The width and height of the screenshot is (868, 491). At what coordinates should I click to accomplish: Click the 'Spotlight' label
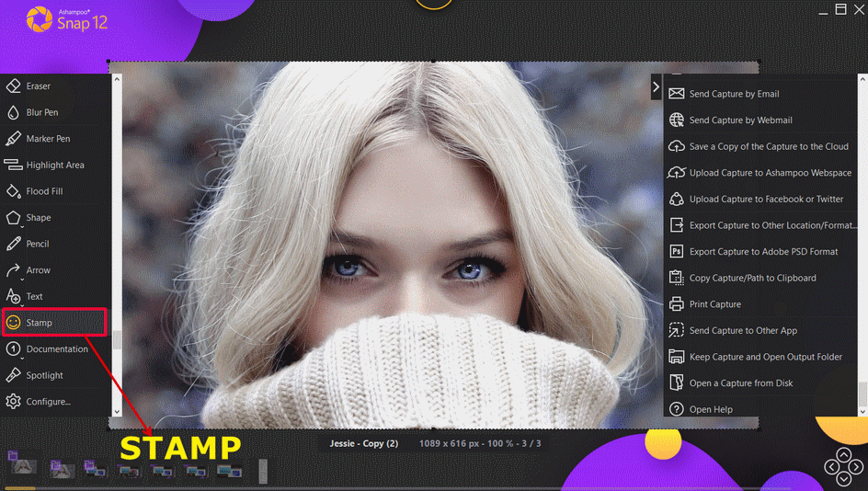44,376
